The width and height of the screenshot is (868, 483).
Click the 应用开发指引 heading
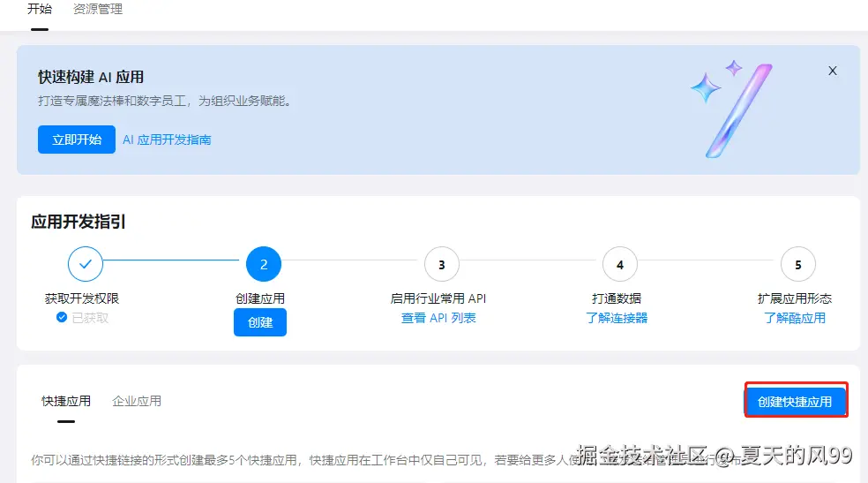(79, 223)
